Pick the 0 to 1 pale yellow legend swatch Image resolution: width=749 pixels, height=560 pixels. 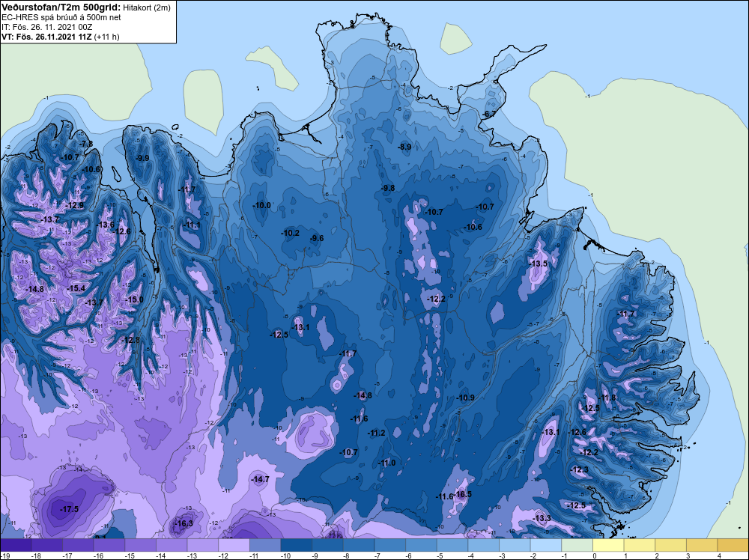[x=608, y=545]
